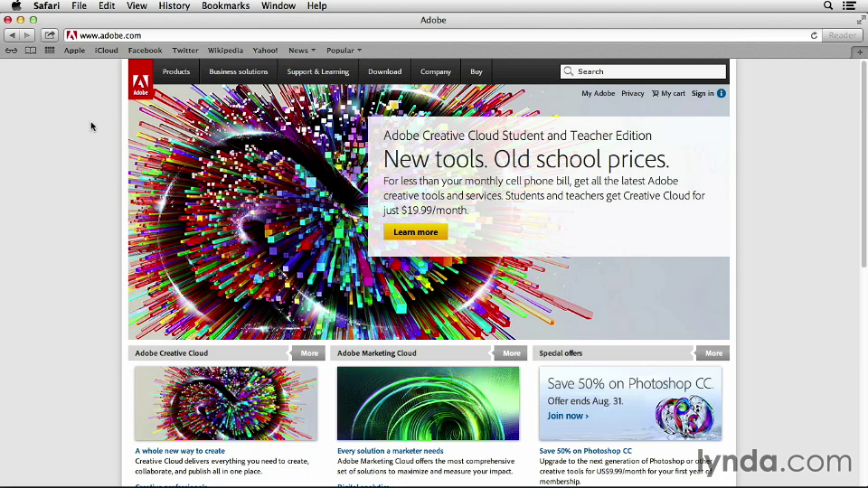Screen dimensions: 868x488
Task: Open the File menu
Action: pyautogui.click(x=80, y=5)
